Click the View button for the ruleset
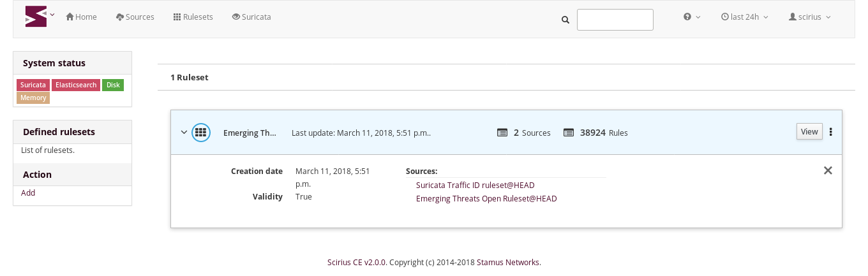The image size is (868, 276). (809, 131)
